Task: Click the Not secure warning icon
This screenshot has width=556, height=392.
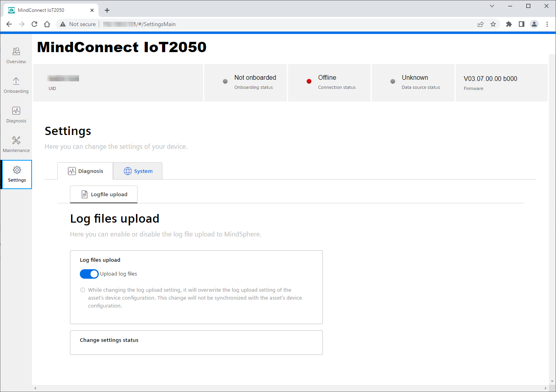Action: click(x=63, y=24)
